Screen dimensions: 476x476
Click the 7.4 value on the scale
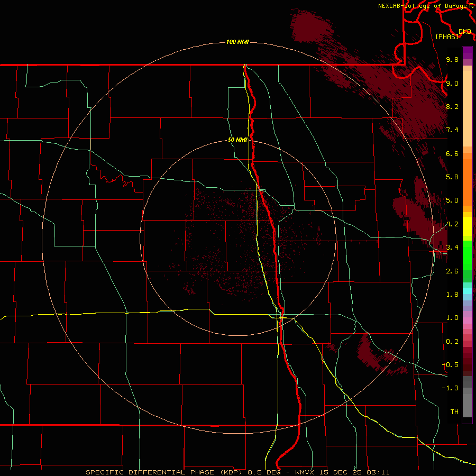452,130
